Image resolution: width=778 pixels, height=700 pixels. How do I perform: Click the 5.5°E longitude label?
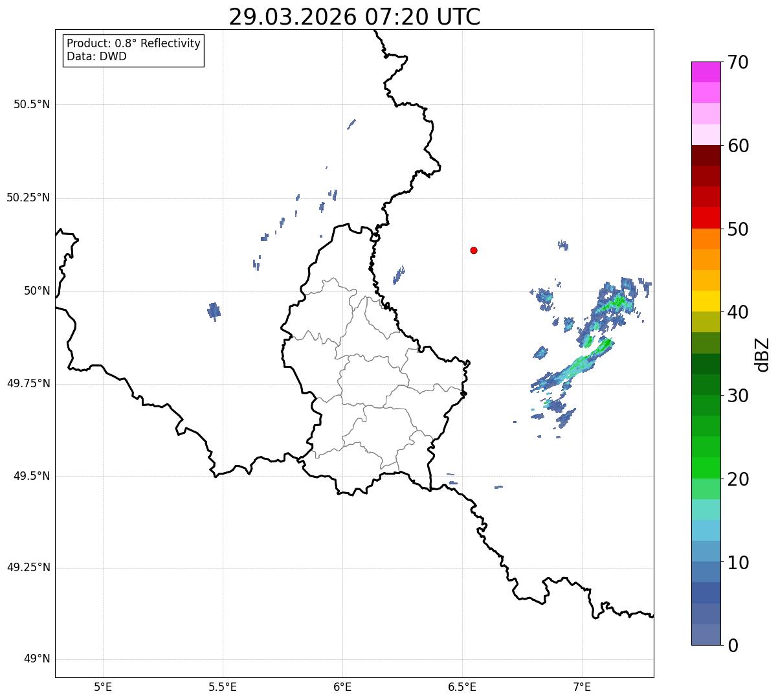coord(223,686)
